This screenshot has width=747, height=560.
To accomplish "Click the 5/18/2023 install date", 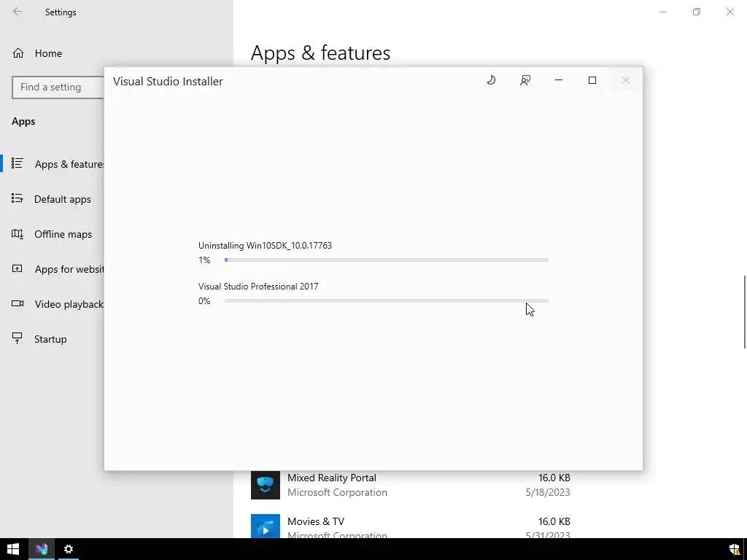I will click(x=548, y=492).
